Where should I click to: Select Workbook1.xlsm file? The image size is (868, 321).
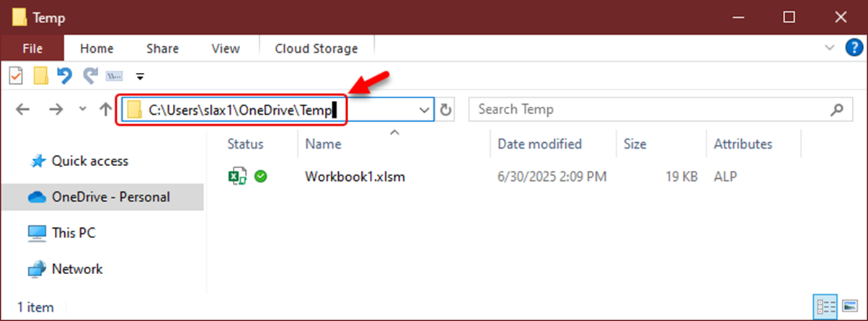click(355, 176)
